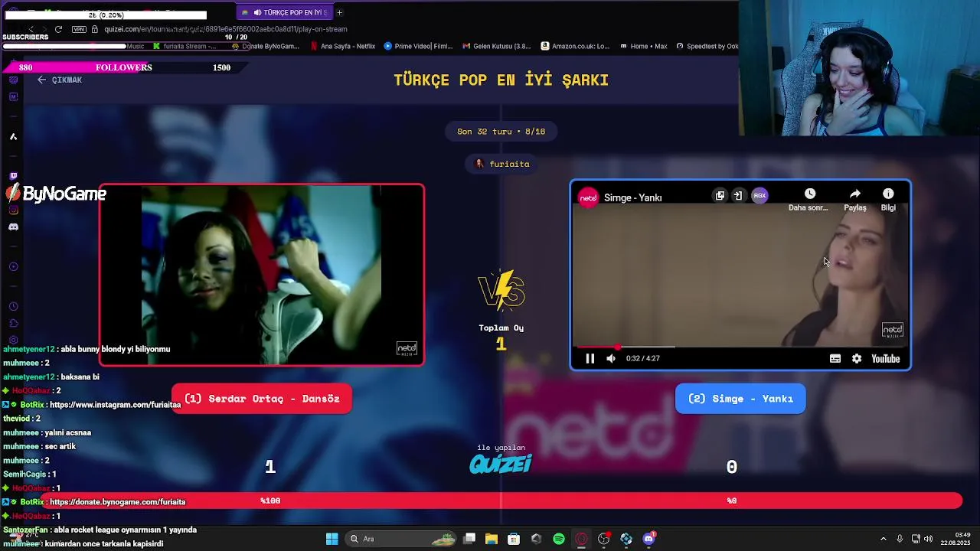This screenshot has width=980, height=551.
Task: Open Task View on the taskbar
Action: [469, 539]
